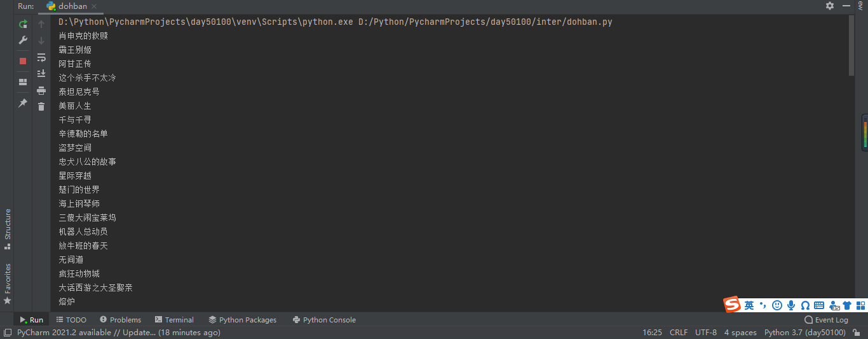The width and height of the screenshot is (868, 339).
Task: Open the Python Console tab
Action: pos(324,320)
